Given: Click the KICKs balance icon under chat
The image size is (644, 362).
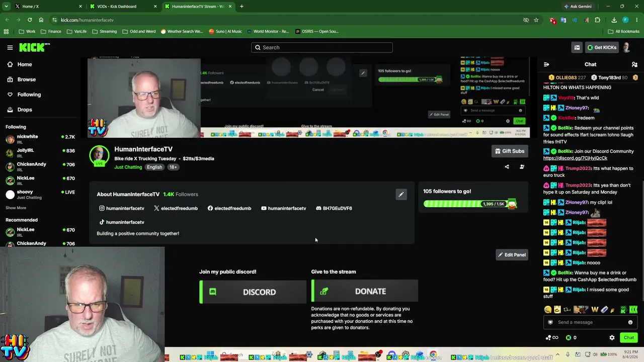Looking at the screenshot, I should (x=569, y=338).
